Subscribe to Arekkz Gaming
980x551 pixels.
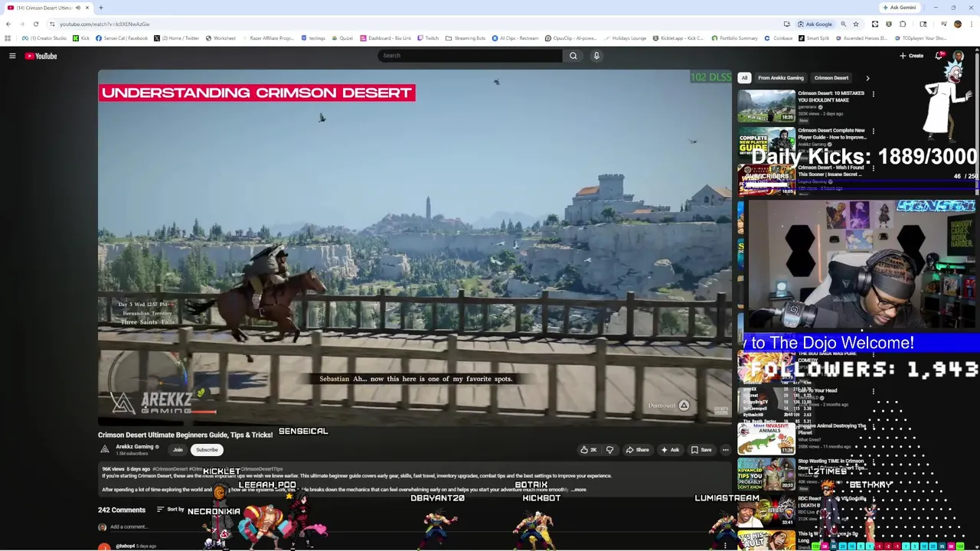pyautogui.click(x=207, y=450)
